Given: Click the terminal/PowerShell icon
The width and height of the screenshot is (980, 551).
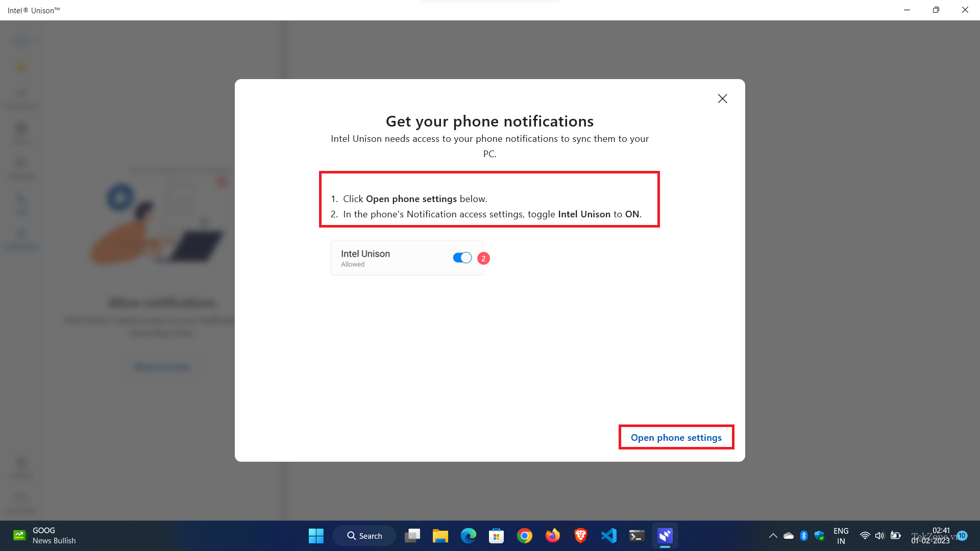Looking at the screenshot, I should (x=636, y=535).
